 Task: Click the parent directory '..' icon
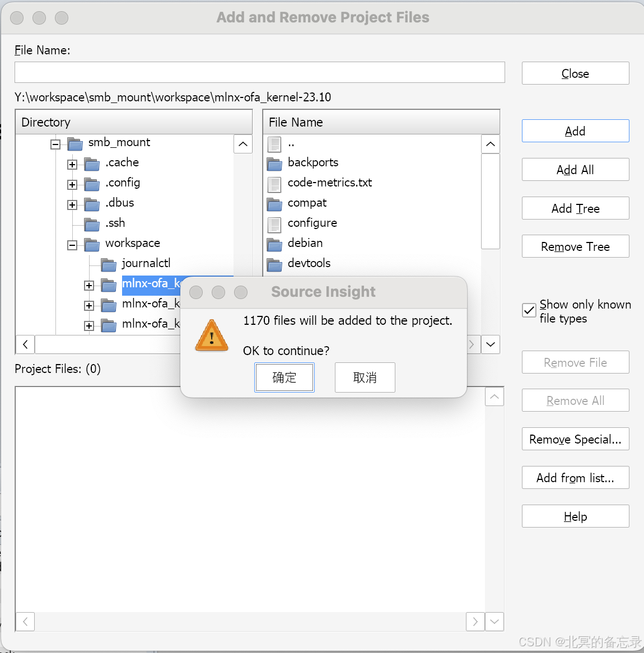pyautogui.click(x=274, y=144)
